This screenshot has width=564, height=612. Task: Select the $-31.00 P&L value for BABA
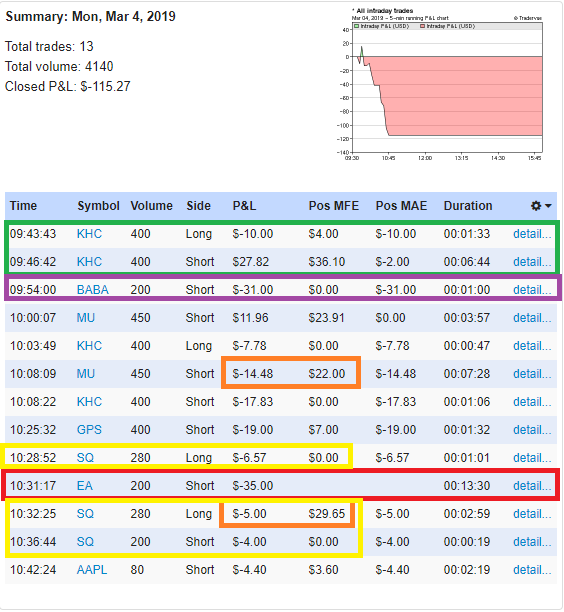253,290
